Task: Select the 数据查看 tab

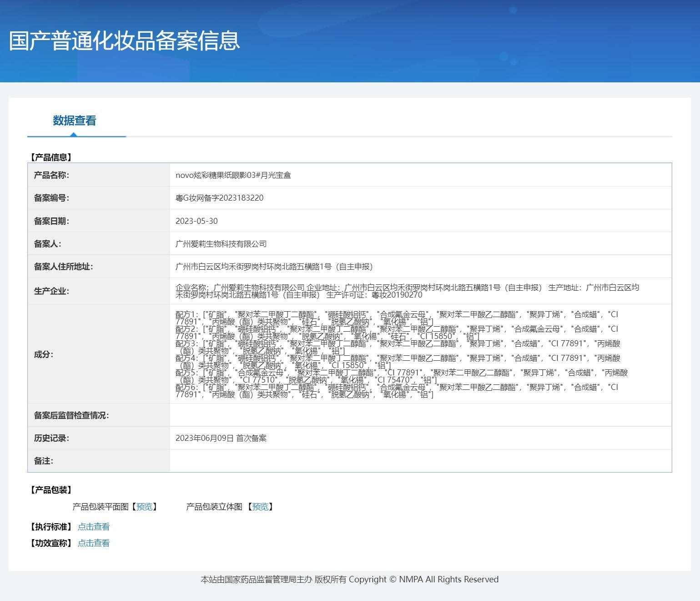Action: tap(75, 121)
